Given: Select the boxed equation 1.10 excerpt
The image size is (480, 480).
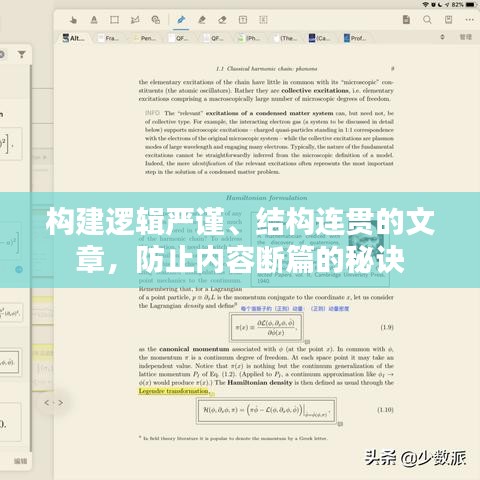Looking at the screenshot, I should click(x=266, y=411).
